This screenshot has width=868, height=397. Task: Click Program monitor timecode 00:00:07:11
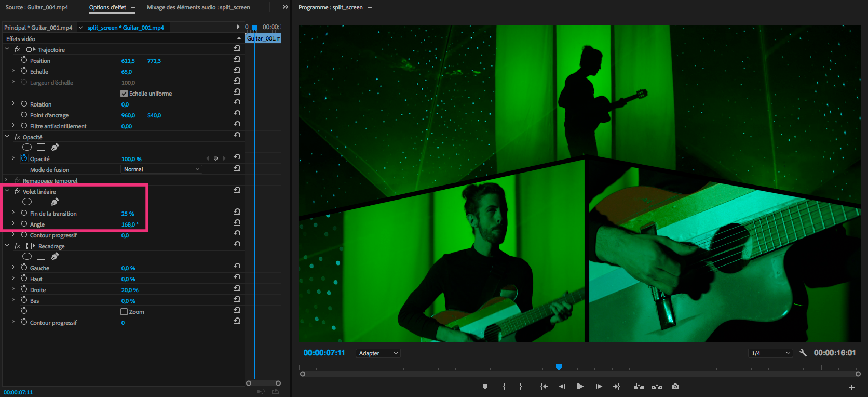point(324,353)
